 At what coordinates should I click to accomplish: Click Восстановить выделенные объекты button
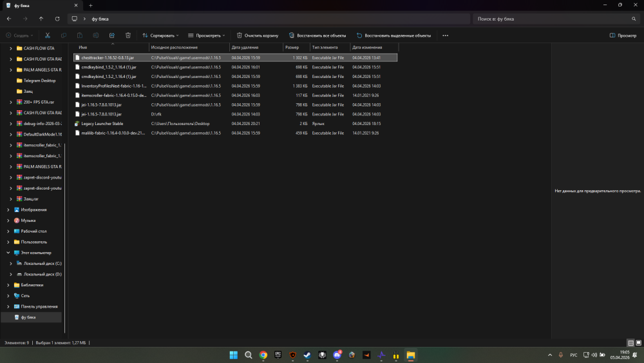394,35
